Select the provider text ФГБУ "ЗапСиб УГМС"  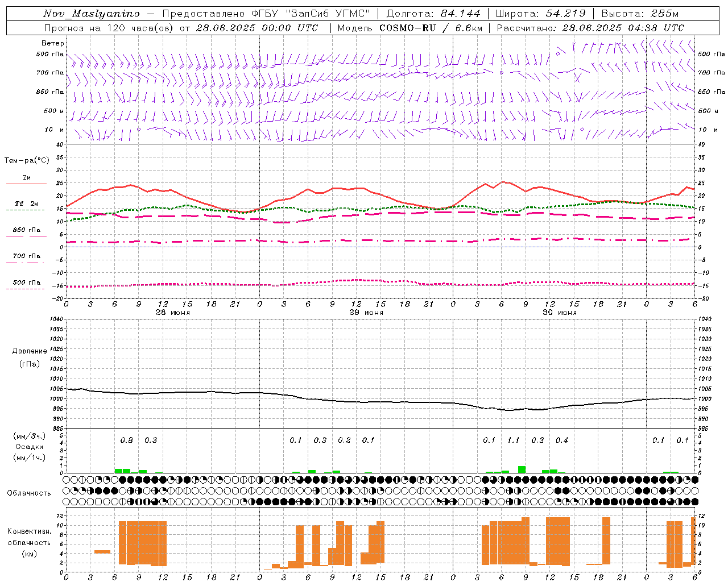click(311, 14)
